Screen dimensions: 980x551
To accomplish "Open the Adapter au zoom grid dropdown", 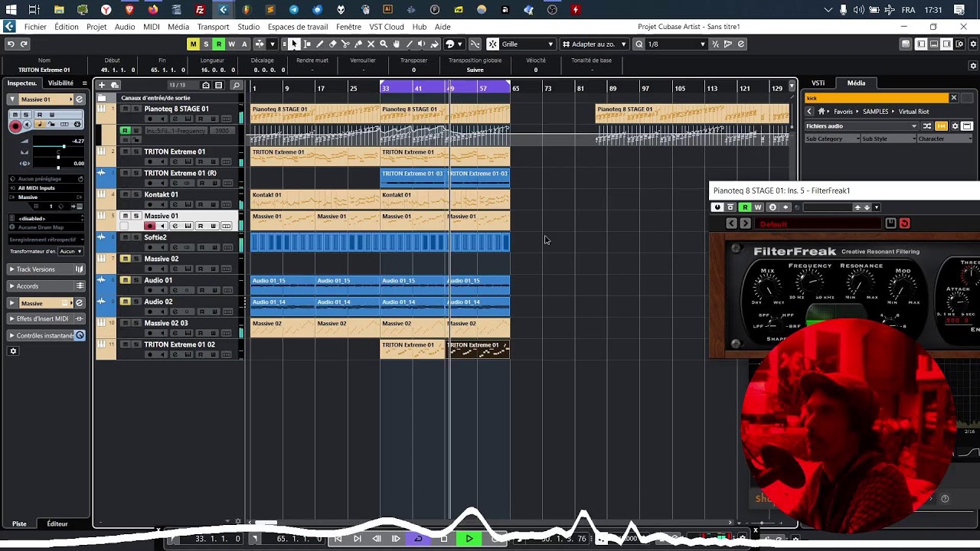I will (594, 44).
